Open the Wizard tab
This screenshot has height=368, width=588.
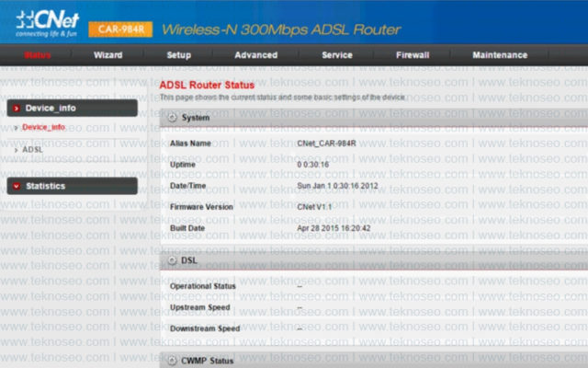coord(108,55)
